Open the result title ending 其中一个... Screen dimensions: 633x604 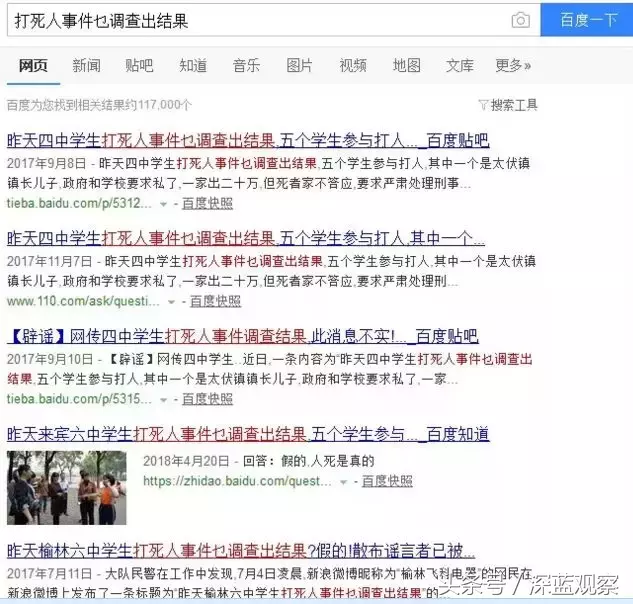click(x=246, y=238)
